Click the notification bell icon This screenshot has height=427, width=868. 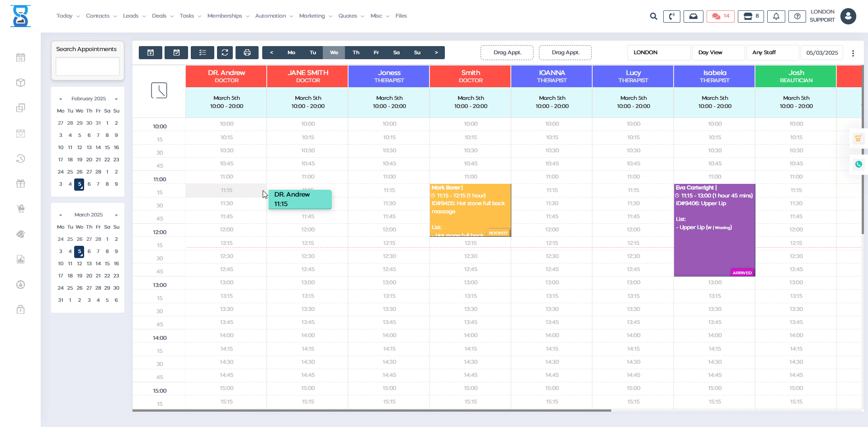coord(776,16)
